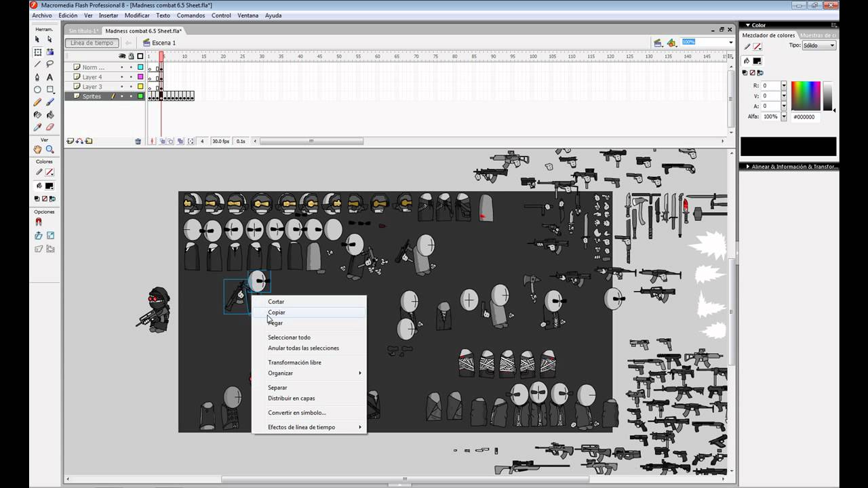This screenshot has height=488, width=868.
Task: Select the Selection arrow tool
Action: (x=37, y=39)
